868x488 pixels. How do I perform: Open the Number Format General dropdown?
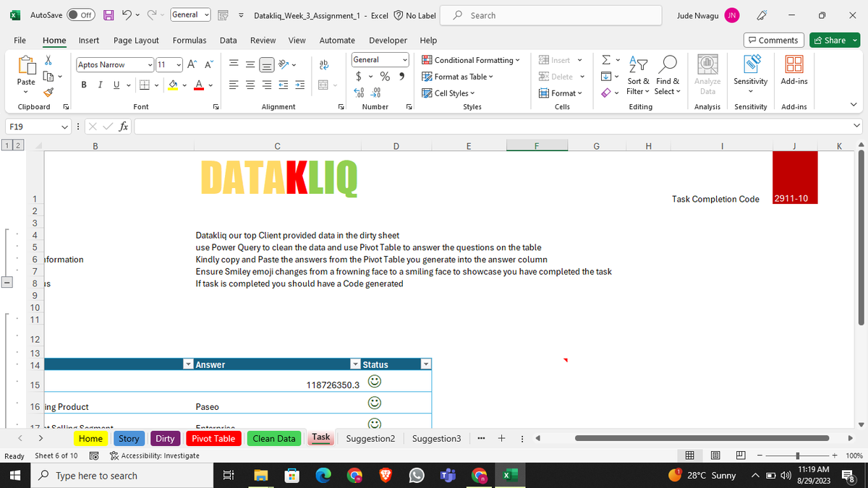pyautogui.click(x=405, y=60)
